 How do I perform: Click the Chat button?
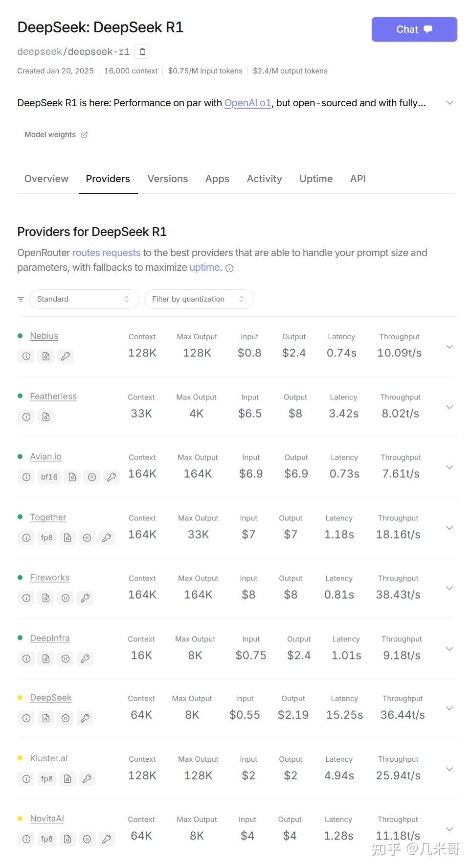pos(414,29)
